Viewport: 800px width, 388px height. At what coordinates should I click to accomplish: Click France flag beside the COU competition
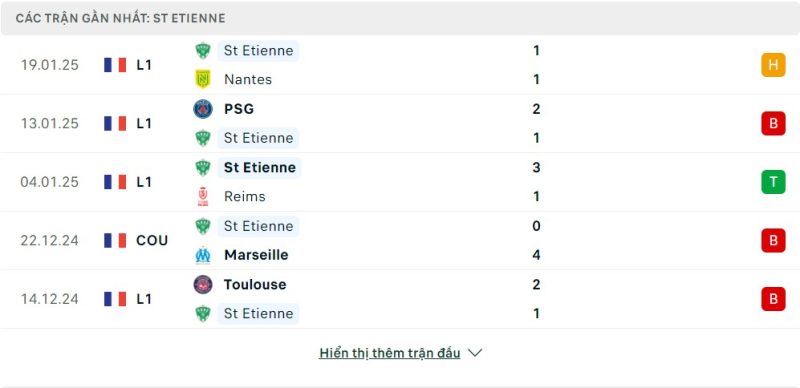click(115, 240)
